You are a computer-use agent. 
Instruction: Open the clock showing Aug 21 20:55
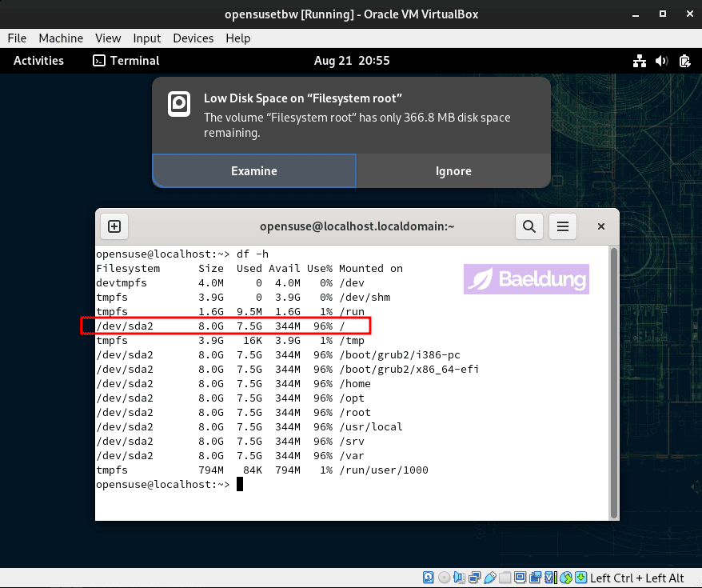tap(352, 61)
